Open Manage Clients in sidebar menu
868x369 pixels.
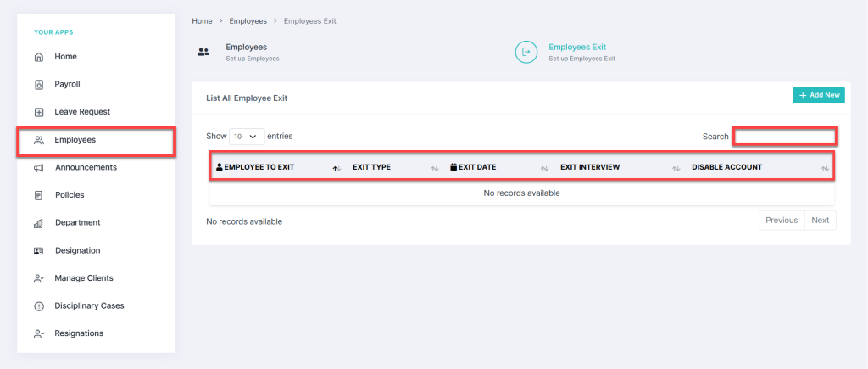[83, 278]
